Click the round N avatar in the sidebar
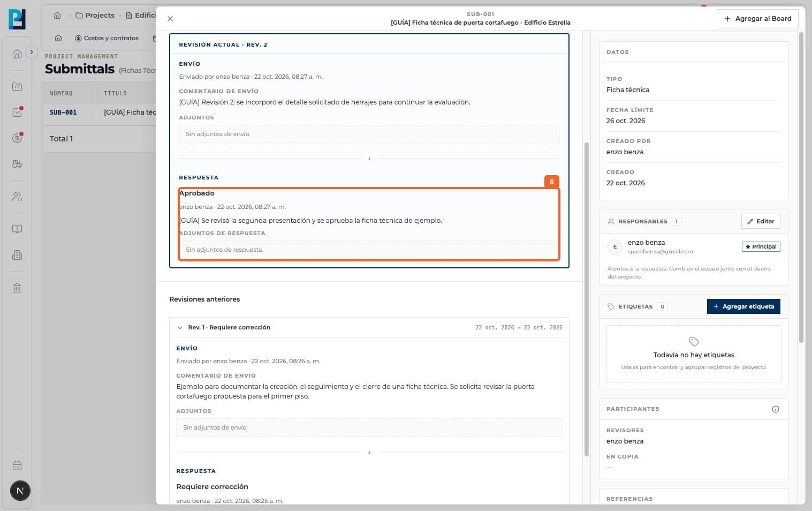The image size is (812, 511). click(20, 491)
